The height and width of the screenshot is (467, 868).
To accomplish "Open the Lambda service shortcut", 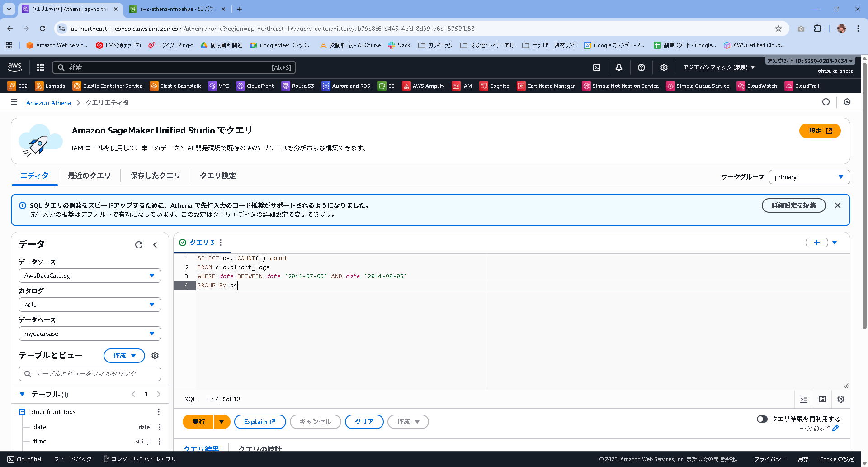I will coord(50,86).
